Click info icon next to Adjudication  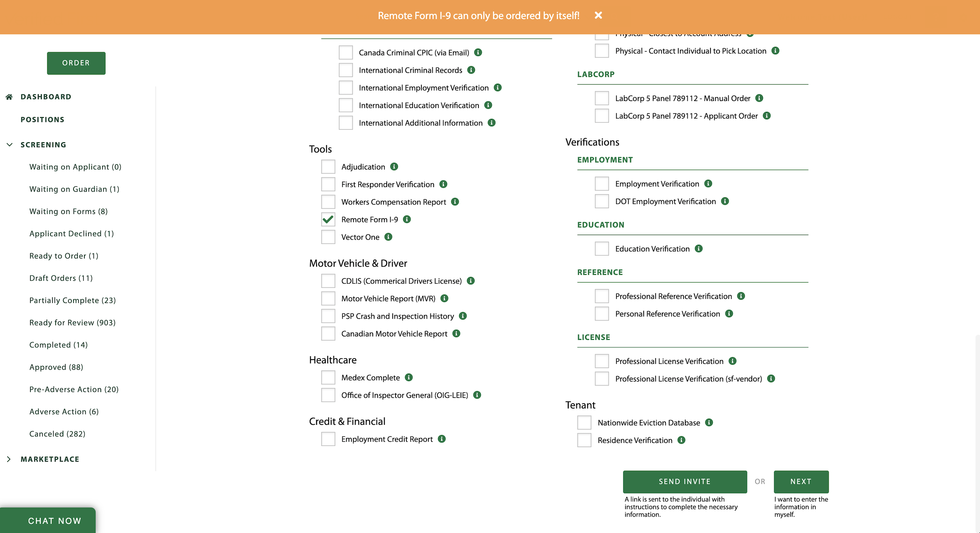394,166
